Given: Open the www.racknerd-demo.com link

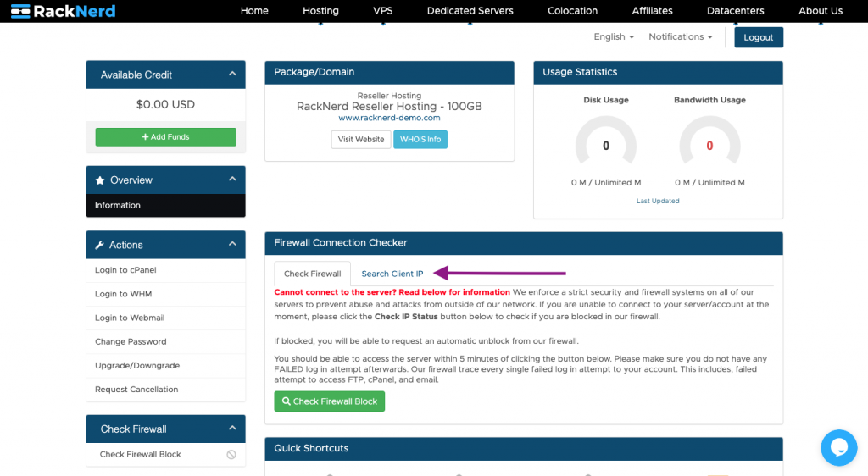Looking at the screenshot, I should tap(389, 118).
